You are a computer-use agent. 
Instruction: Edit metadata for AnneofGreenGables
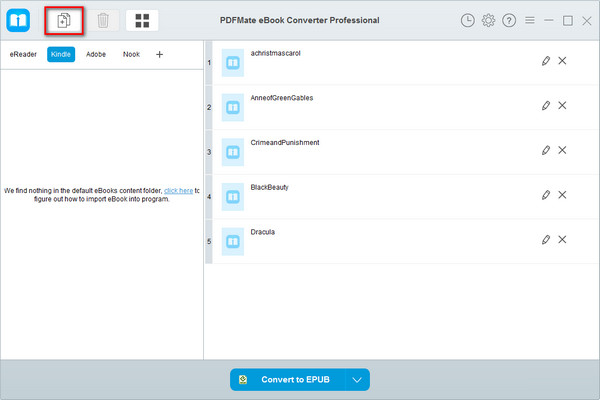(x=546, y=106)
